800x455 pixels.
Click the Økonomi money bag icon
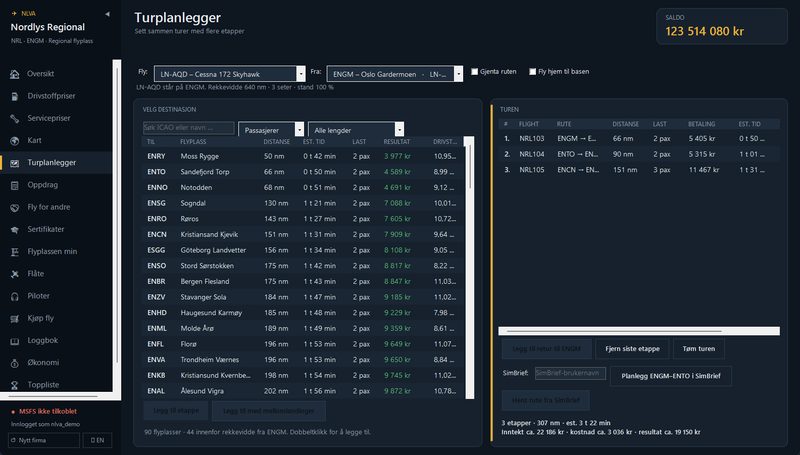tap(15, 363)
